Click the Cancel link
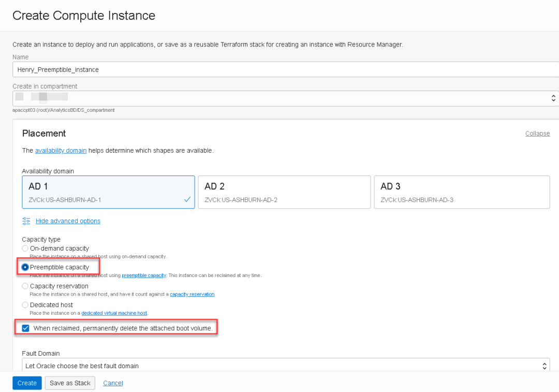Image resolution: width=559 pixels, height=392 pixels. pyautogui.click(x=113, y=383)
